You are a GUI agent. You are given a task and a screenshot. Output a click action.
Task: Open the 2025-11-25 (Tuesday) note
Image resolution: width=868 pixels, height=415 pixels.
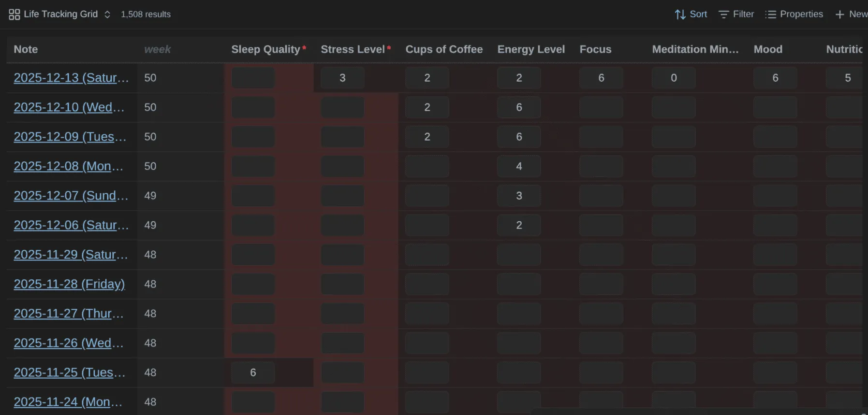point(69,372)
